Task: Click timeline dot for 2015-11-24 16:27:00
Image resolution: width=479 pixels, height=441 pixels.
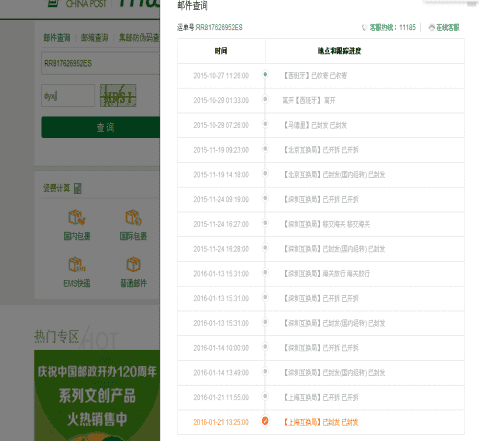Action: click(x=265, y=223)
